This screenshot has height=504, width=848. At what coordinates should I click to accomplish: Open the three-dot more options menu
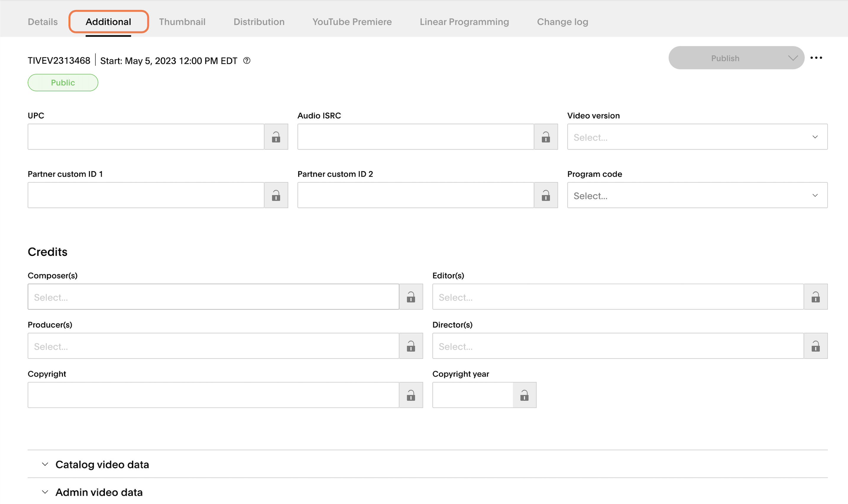point(816,58)
